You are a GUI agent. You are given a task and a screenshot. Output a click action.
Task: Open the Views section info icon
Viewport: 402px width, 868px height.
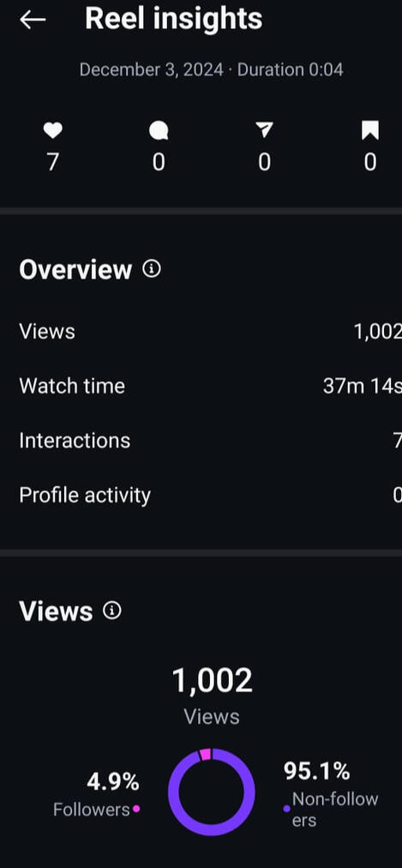112,612
